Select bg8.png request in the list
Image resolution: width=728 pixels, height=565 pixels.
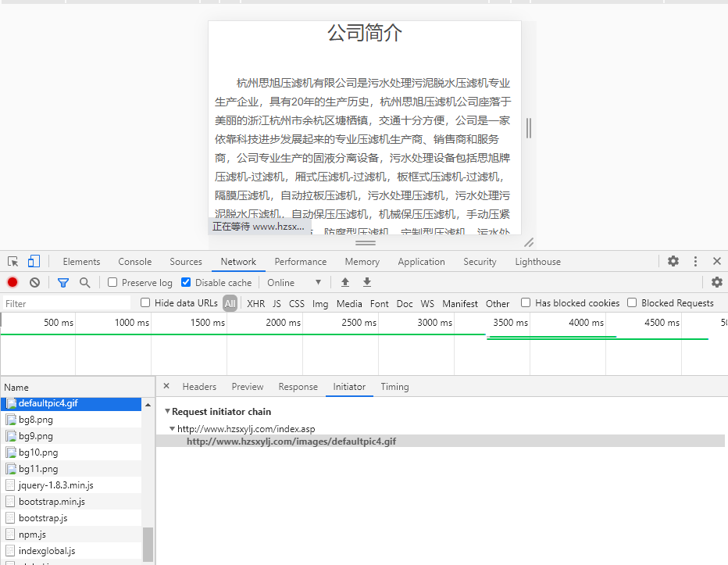[72, 420]
